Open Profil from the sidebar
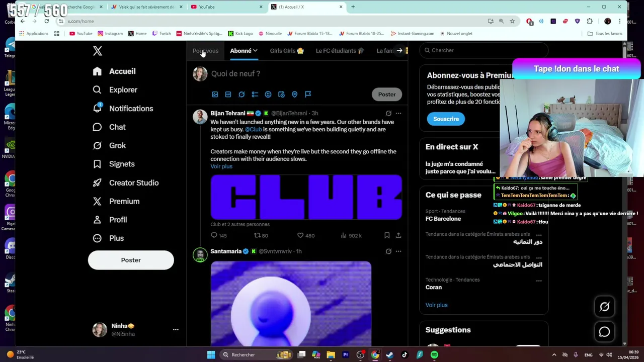This screenshot has width=644, height=362. (x=110, y=220)
